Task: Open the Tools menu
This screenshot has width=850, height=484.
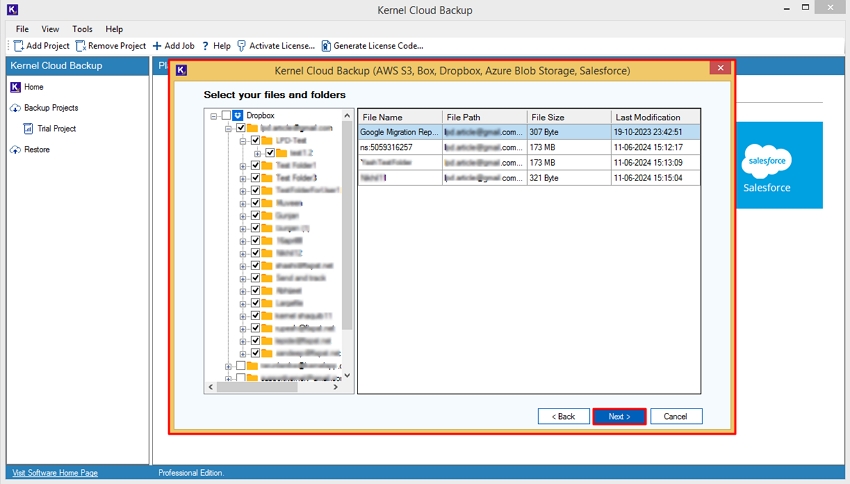Action: [x=82, y=29]
